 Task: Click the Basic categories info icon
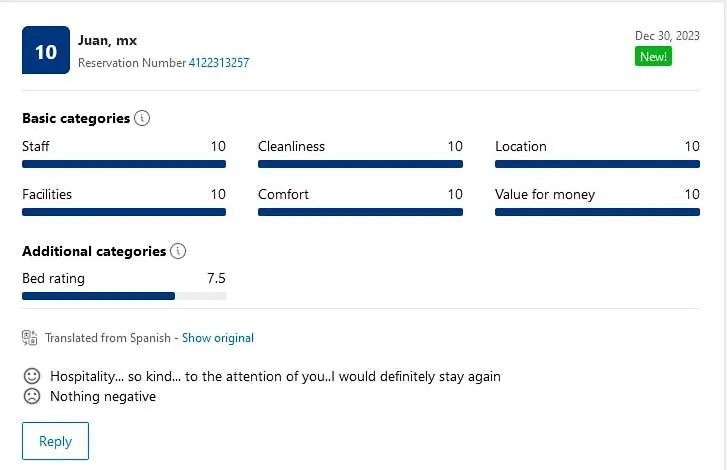pyautogui.click(x=142, y=118)
